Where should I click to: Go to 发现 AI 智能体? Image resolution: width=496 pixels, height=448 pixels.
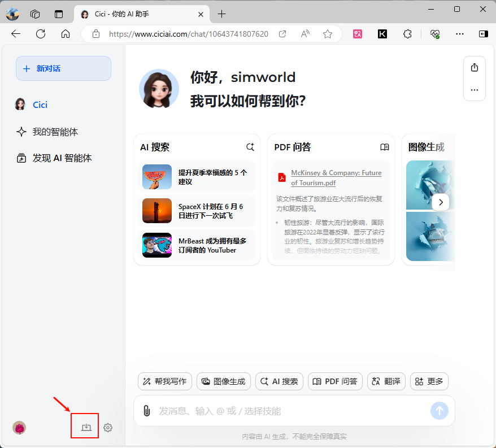click(62, 158)
